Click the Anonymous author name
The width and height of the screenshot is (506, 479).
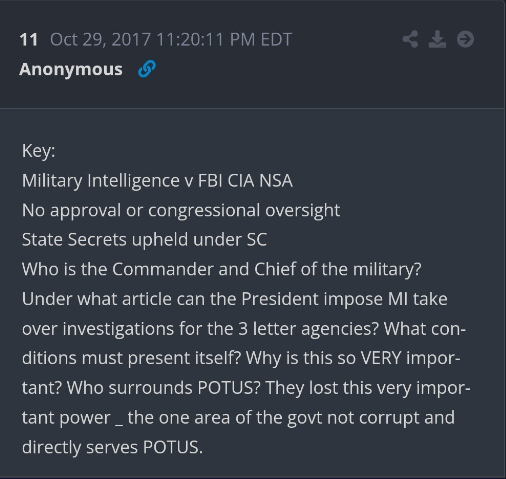coord(71,69)
